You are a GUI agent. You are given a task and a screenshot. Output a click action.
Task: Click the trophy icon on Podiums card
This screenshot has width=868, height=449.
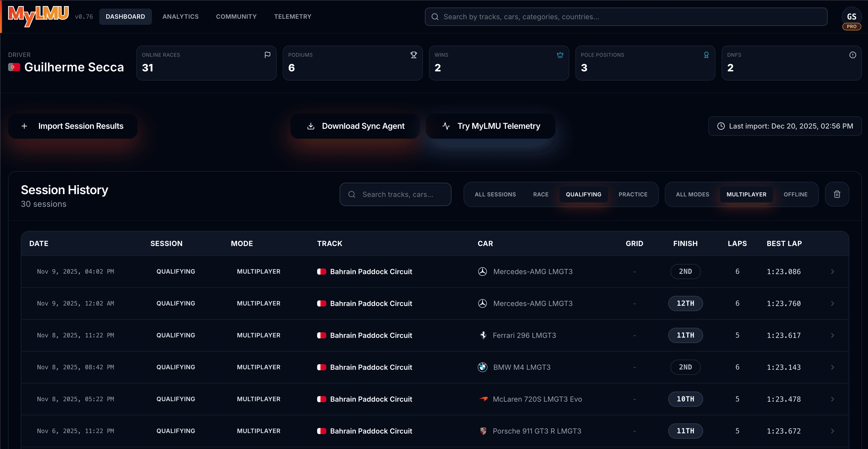click(414, 55)
